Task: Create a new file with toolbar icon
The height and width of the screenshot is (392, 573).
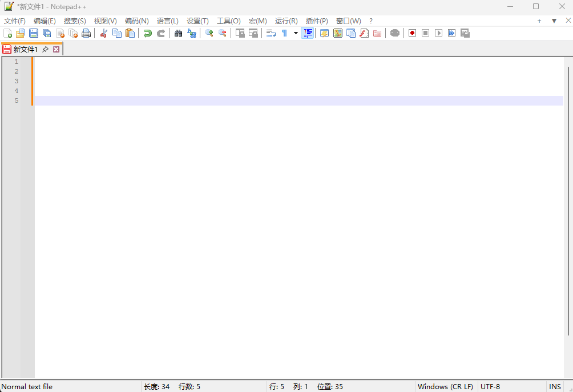Action: (7, 33)
